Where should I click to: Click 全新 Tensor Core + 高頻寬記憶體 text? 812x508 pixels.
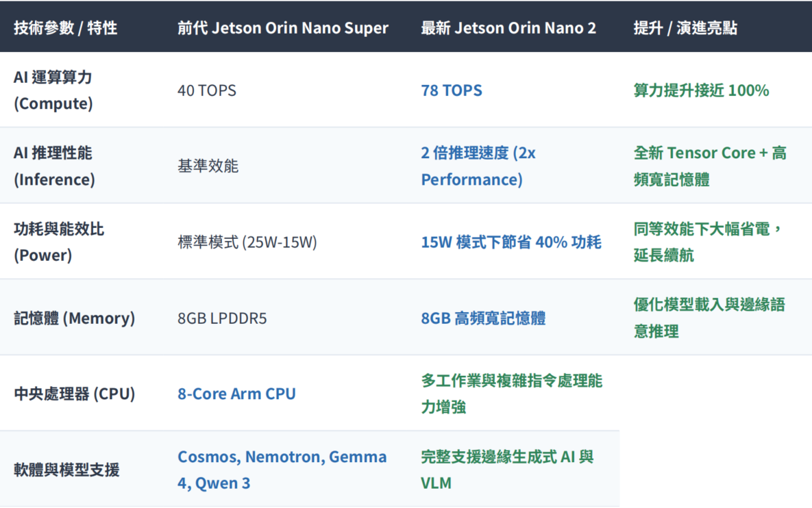click(710, 166)
